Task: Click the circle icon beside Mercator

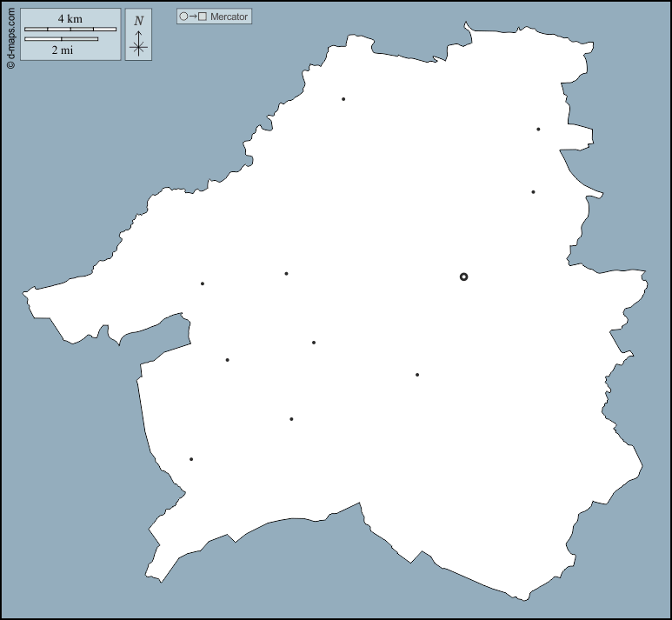Action: (183, 17)
